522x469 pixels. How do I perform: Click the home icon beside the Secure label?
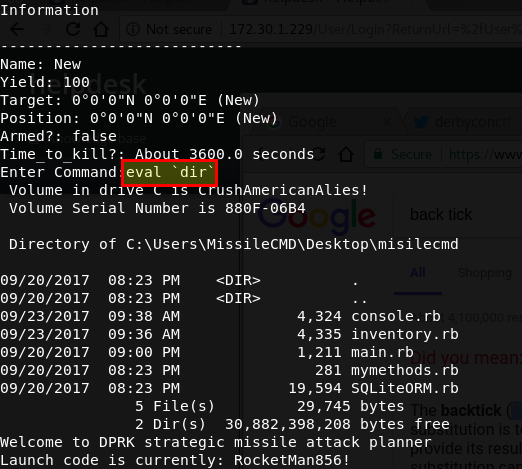pyautogui.click(x=346, y=154)
